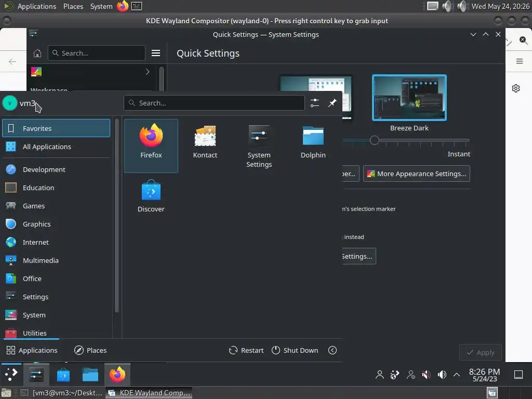Switch to KDE Wayland Compositor taskbar entry

click(149, 393)
